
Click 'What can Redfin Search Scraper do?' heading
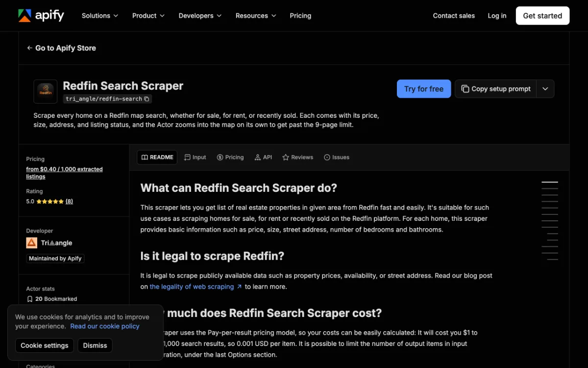coord(239,188)
